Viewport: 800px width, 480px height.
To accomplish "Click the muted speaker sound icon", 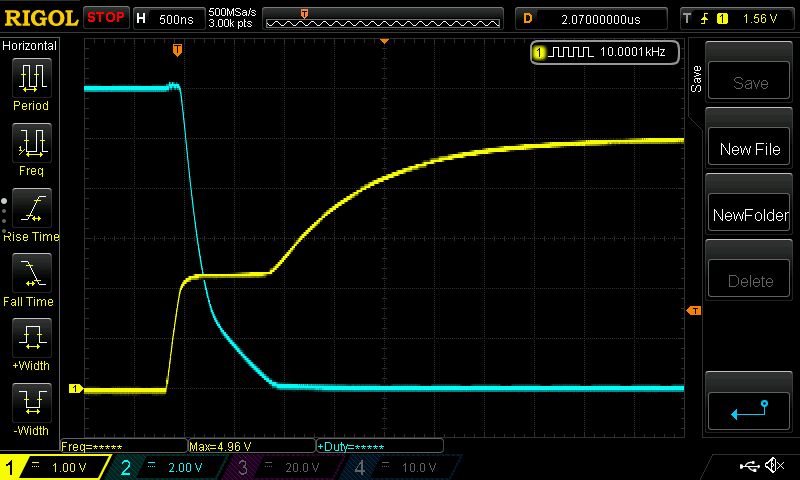I will (x=774, y=465).
